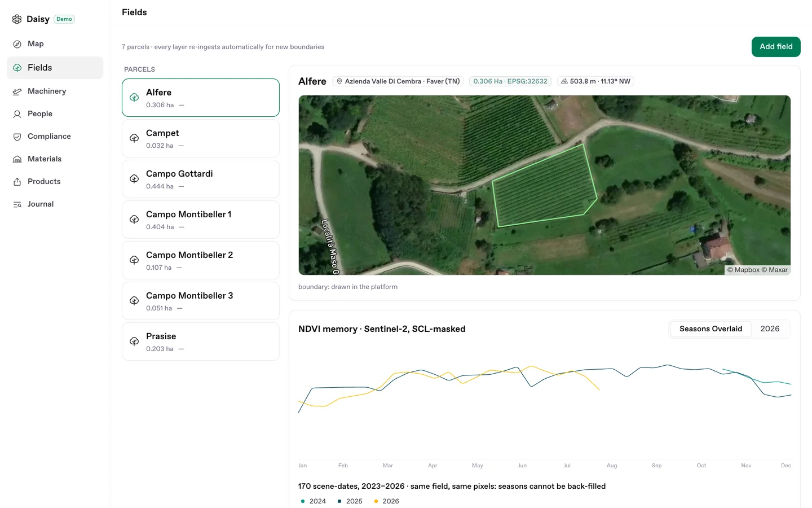Click the mountain elevation icon by 503.8 m
Viewport: 812px width, 508px height.
564,81
